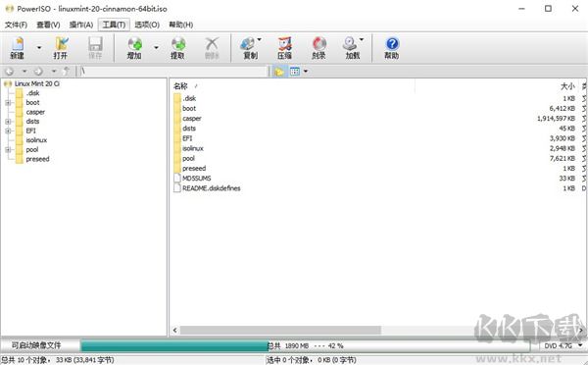
Task: Click horizontal scrollbar left arrow
Action: click(175, 330)
